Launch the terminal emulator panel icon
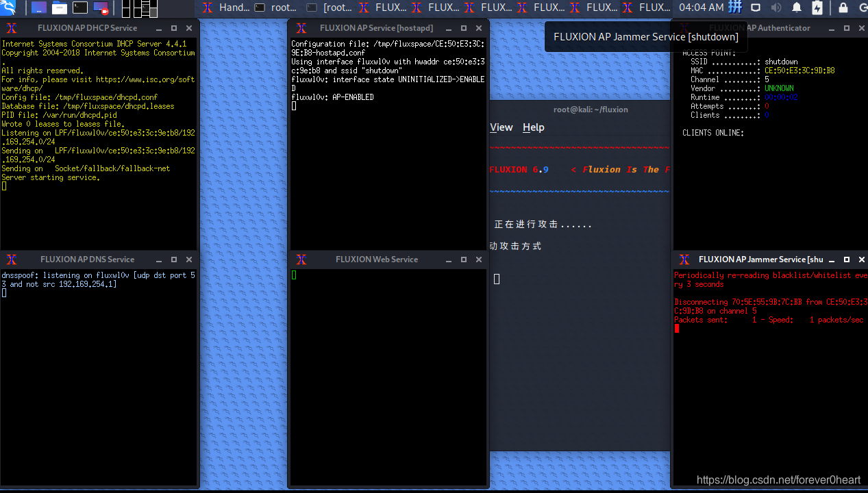The height and width of the screenshot is (493, 868). click(x=80, y=8)
